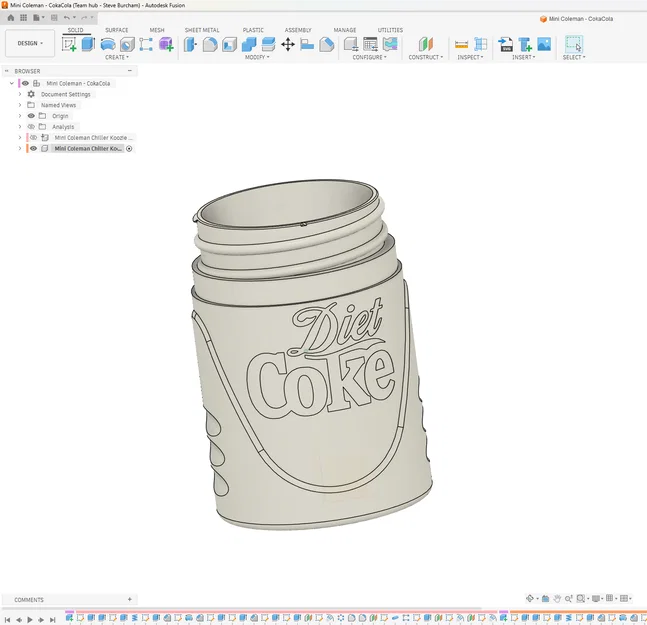Open the Change Parameters table icon
647x625 pixels.
click(x=370, y=44)
